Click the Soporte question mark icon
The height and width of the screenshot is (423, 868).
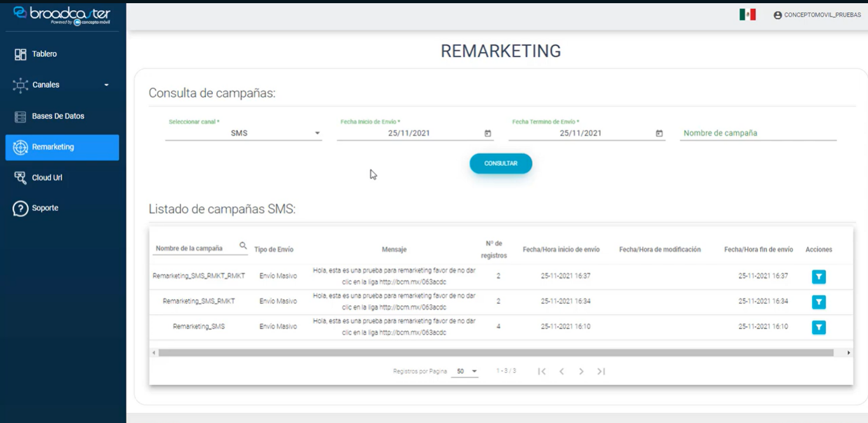pos(20,208)
